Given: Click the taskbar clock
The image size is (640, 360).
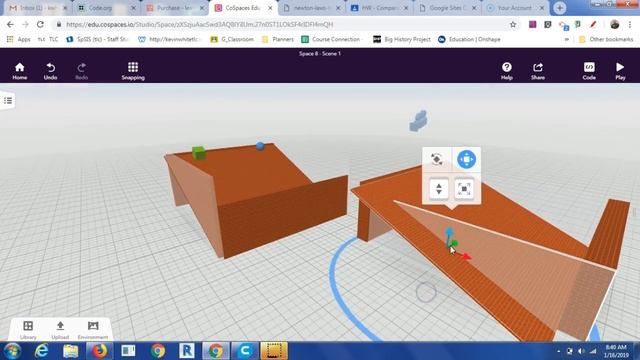Looking at the screenshot, I should [616, 351].
